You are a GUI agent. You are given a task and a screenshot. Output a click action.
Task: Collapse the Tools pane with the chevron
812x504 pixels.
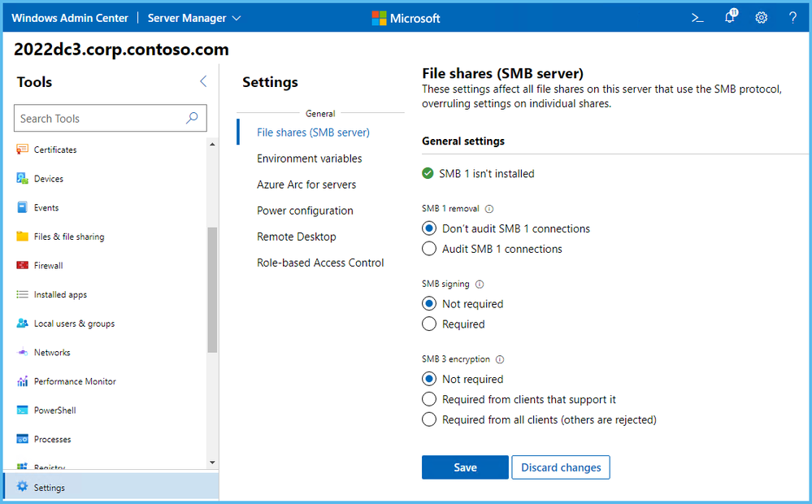tap(203, 81)
